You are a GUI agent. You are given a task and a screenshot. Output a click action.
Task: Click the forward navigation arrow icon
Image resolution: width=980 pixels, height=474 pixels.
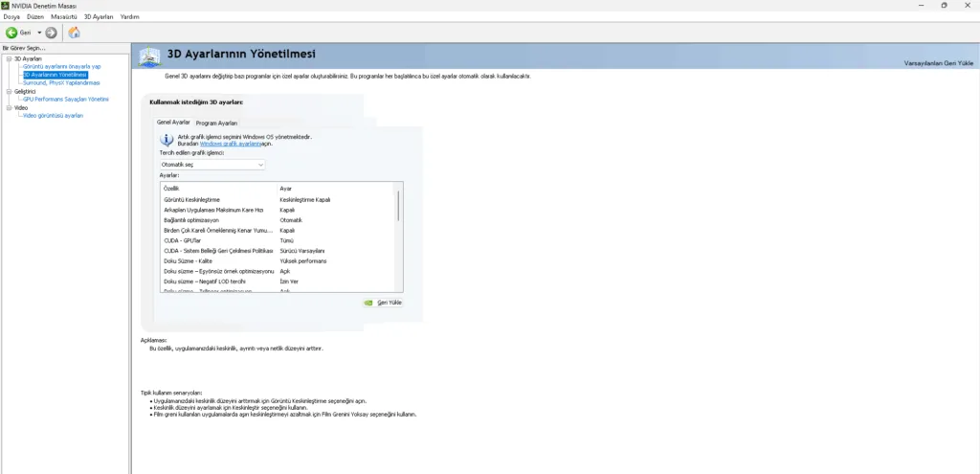coord(52,33)
